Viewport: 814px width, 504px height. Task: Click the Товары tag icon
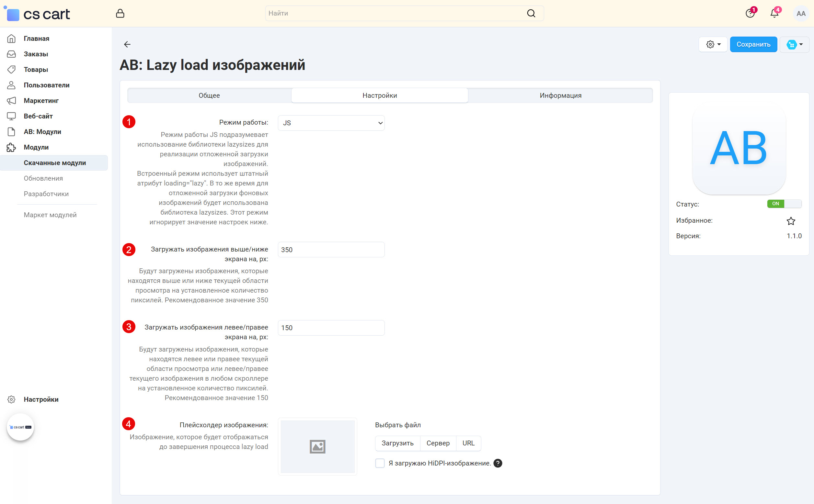point(11,70)
